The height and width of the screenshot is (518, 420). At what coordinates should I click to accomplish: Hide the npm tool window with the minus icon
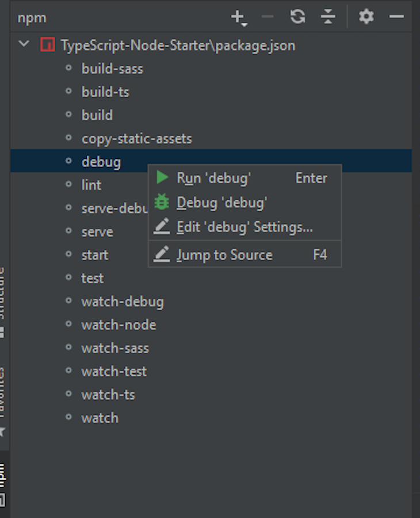coord(396,17)
